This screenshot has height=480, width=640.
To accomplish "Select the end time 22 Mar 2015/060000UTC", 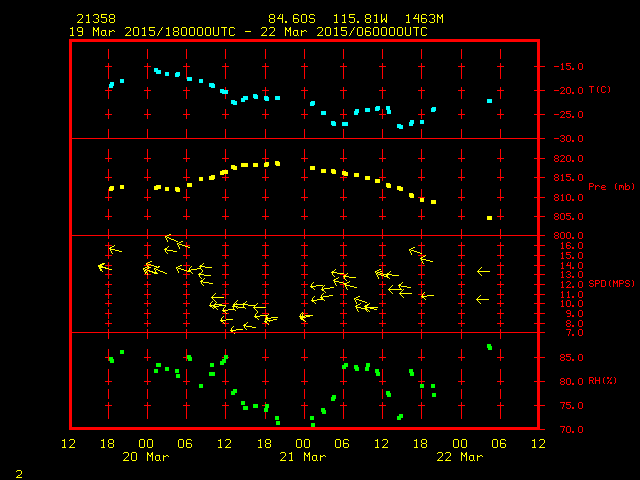I will point(344,32).
